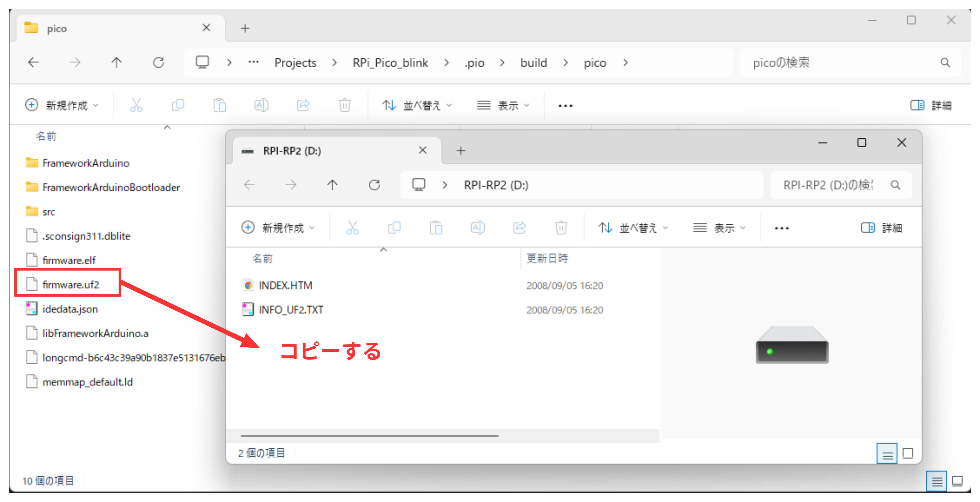Click the RPi_Pico_blink breadcrumb

tap(390, 63)
